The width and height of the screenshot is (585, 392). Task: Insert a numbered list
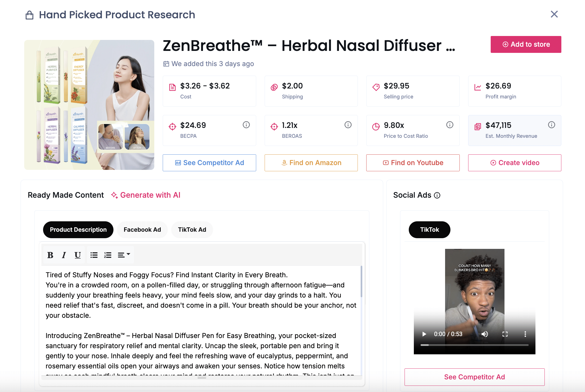108,255
